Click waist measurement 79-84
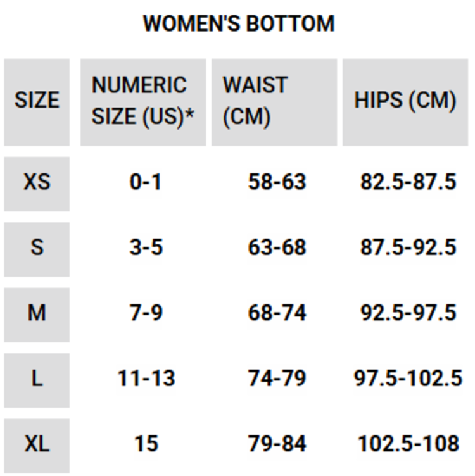The image size is (475, 476). point(277,444)
